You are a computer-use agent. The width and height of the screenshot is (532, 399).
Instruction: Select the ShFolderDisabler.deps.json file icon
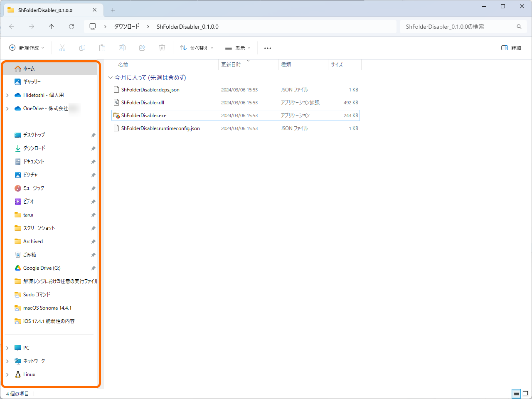pyautogui.click(x=117, y=90)
